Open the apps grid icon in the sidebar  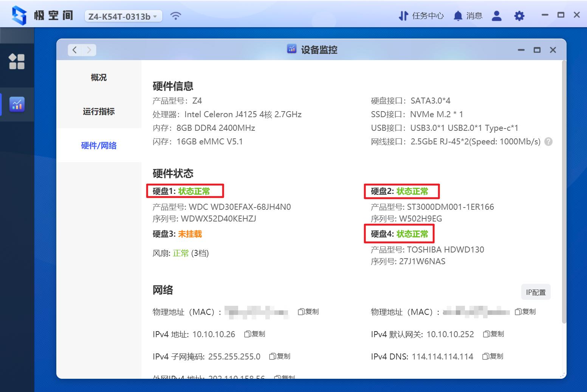tap(17, 61)
